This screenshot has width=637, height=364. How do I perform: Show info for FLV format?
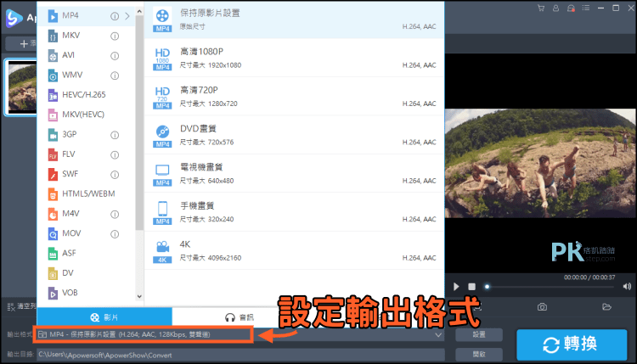115,155
